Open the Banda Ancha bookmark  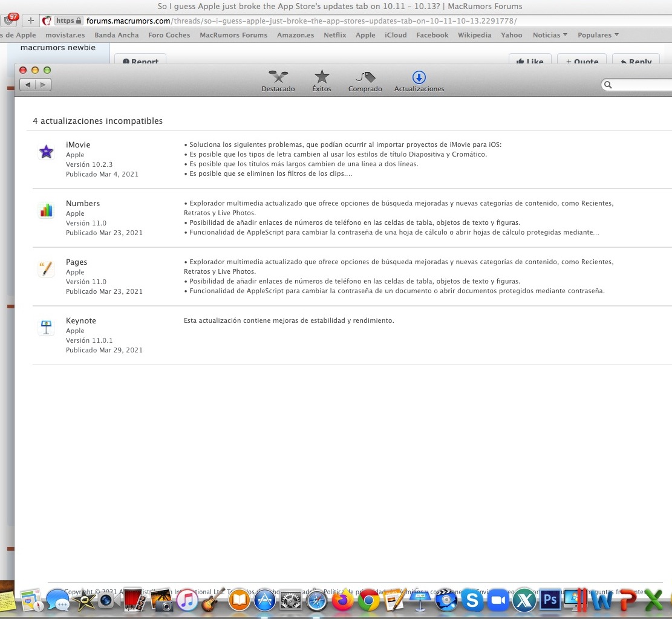[x=117, y=35]
